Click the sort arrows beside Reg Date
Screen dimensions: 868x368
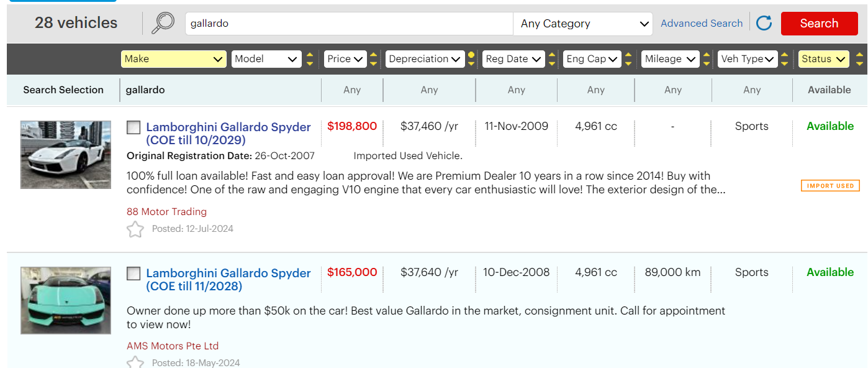(x=552, y=59)
